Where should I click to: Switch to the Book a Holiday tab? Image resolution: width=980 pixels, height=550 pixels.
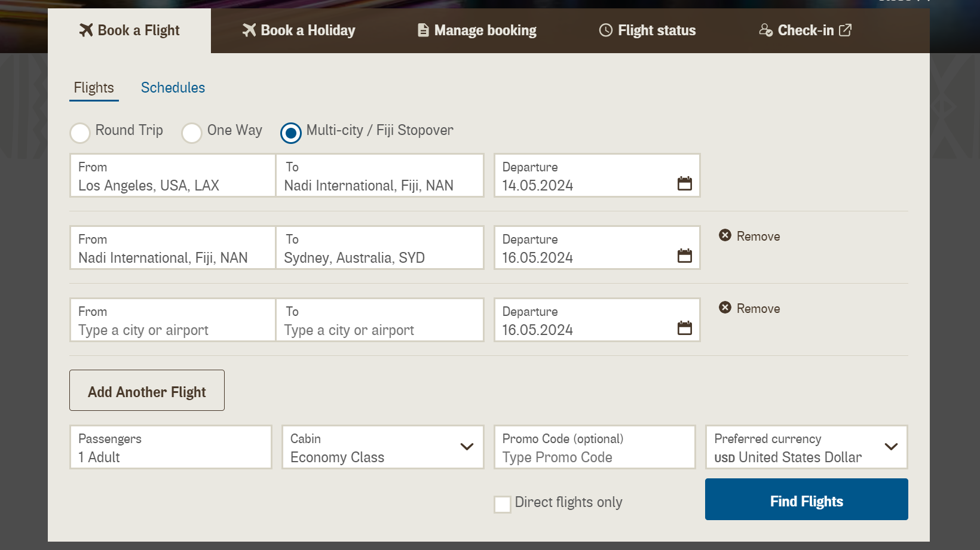point(299,30)
